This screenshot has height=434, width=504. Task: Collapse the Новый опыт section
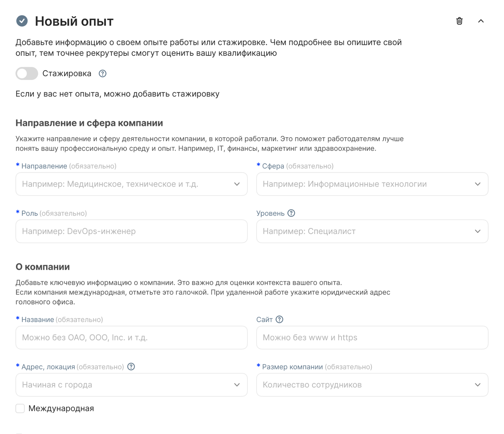tap(481, 21)
